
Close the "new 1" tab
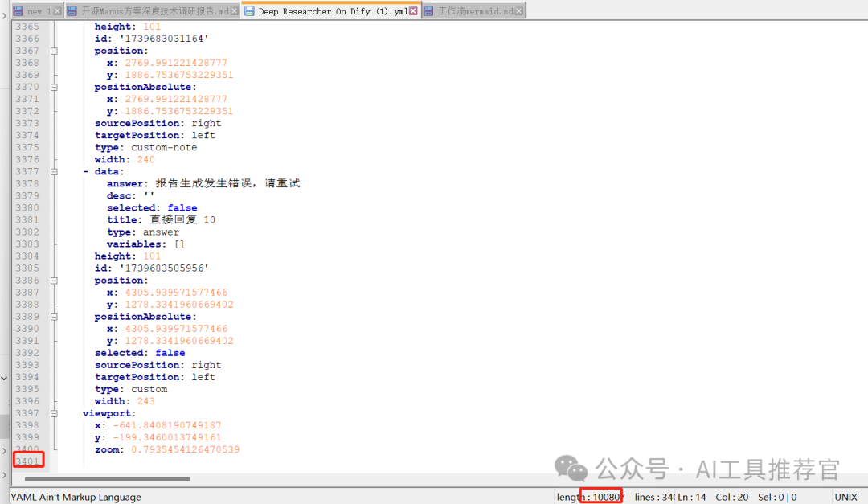(x=57, y=11)
